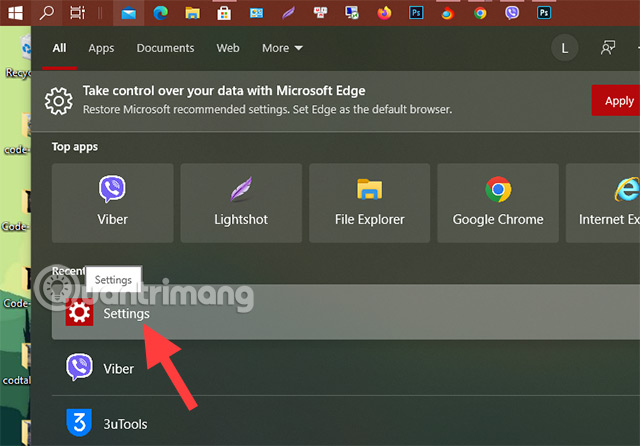Viewport: 640px width, 446px height.
Task: Open File Explorer from the taskbar
Action: click(x=192, y=13)
